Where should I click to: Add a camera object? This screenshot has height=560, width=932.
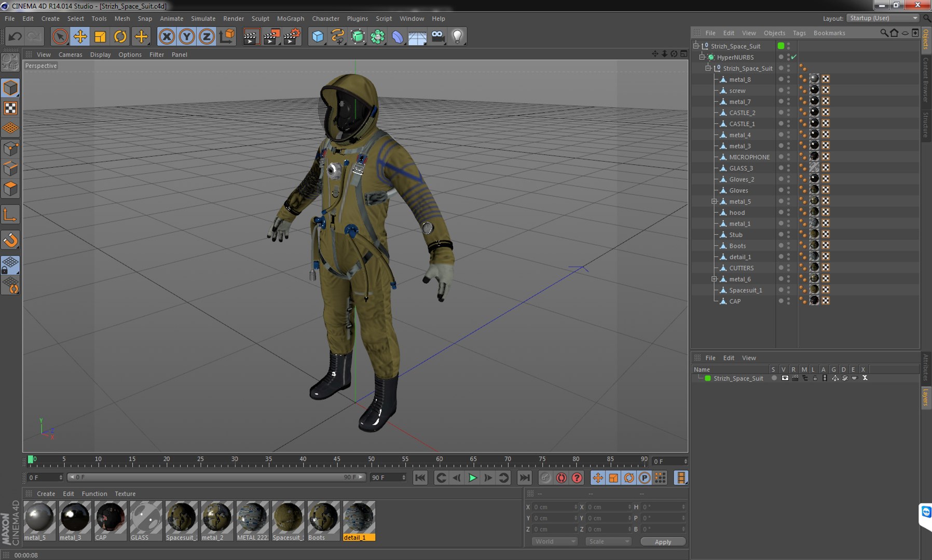pos(437,36)
